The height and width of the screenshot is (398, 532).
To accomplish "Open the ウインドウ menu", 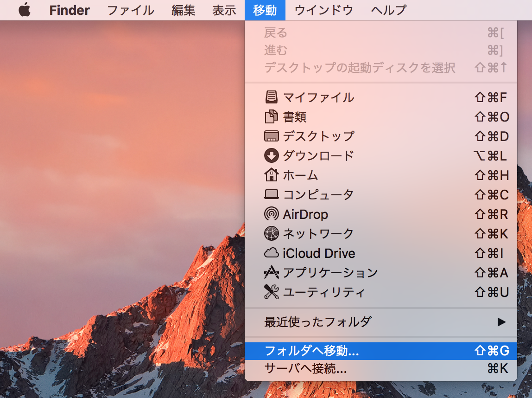I will point(323,10).
